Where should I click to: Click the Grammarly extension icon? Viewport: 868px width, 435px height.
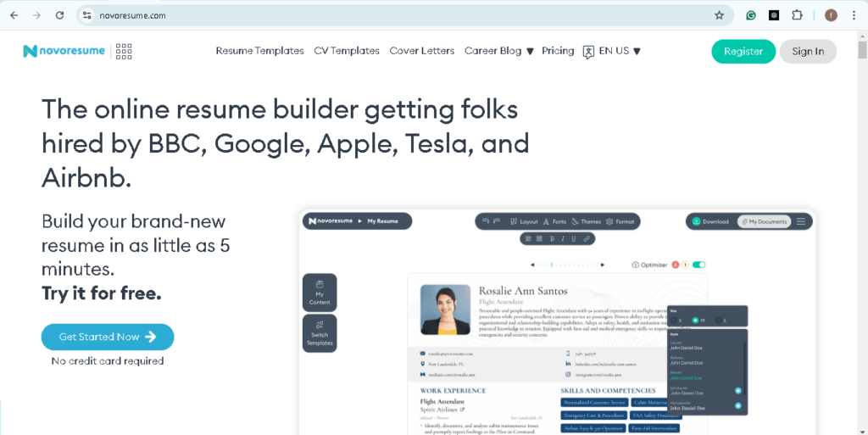click(x=751, y=15)
